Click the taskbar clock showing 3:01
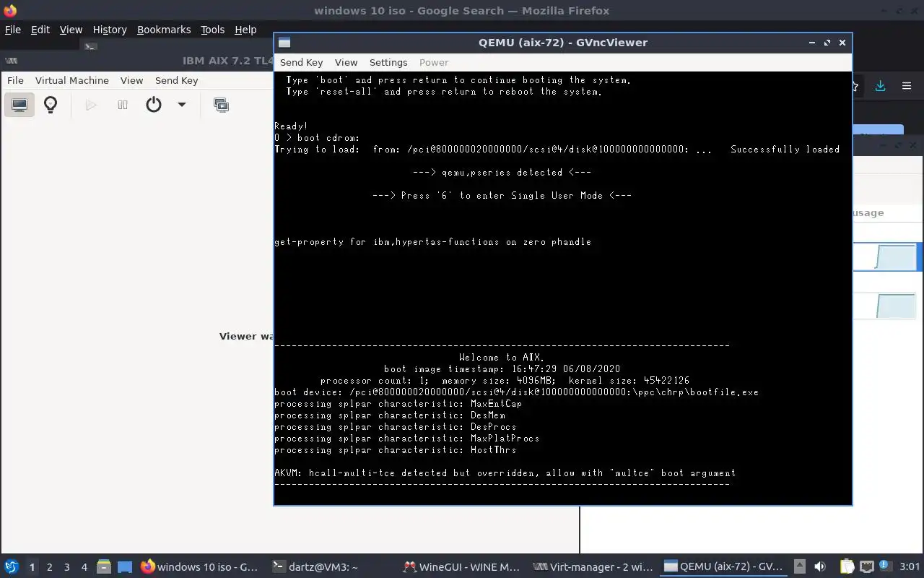Screen dimensions: 924x578 [x=910, y=566]
